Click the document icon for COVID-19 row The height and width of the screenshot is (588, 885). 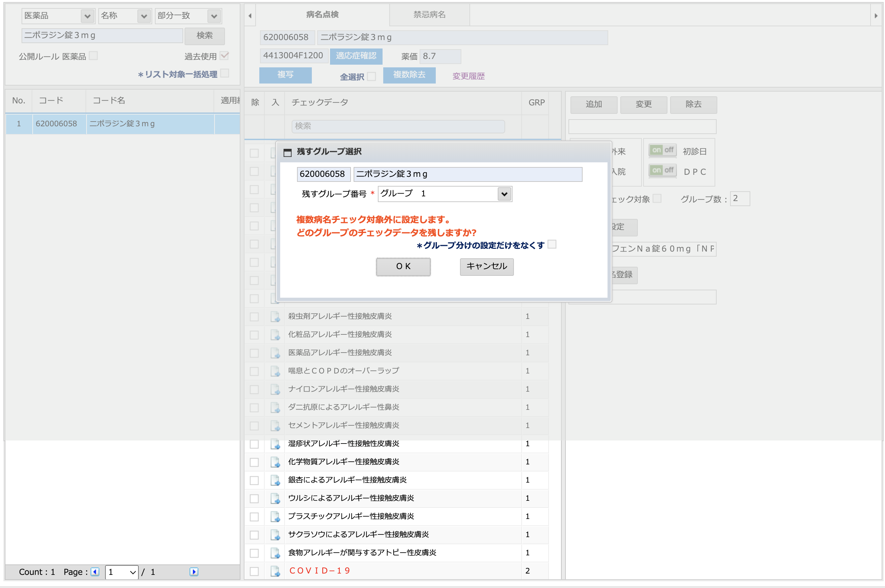pos(275,571)
